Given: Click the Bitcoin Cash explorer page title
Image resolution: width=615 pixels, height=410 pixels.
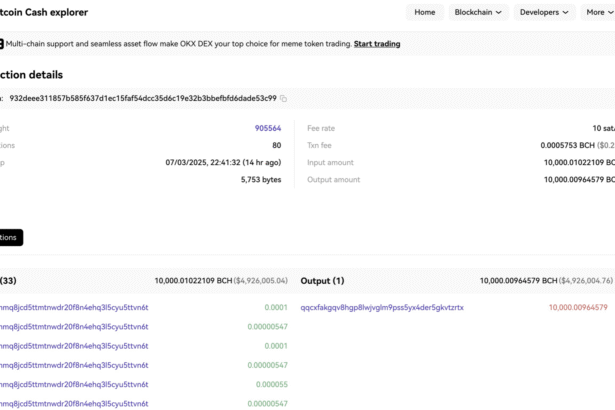Looking at the screenshot, I should (x=44, y=12).
